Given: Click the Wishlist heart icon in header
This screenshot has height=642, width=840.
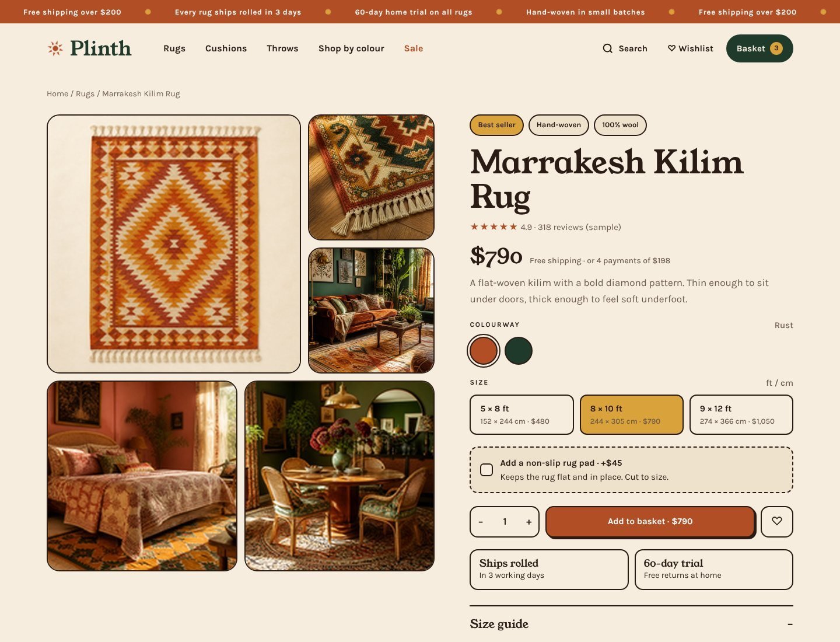Looking at the screenshot, I should click(671, 48).
